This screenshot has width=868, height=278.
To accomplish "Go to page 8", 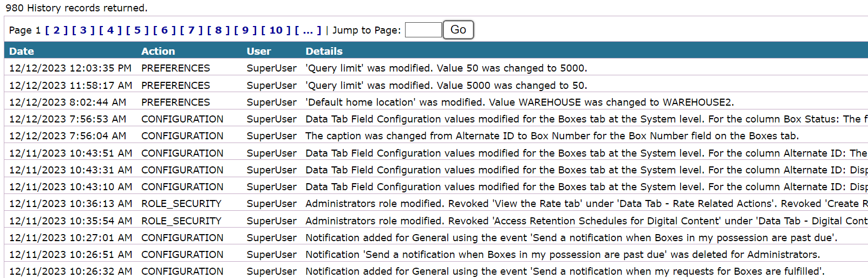I will coord(218,30).
